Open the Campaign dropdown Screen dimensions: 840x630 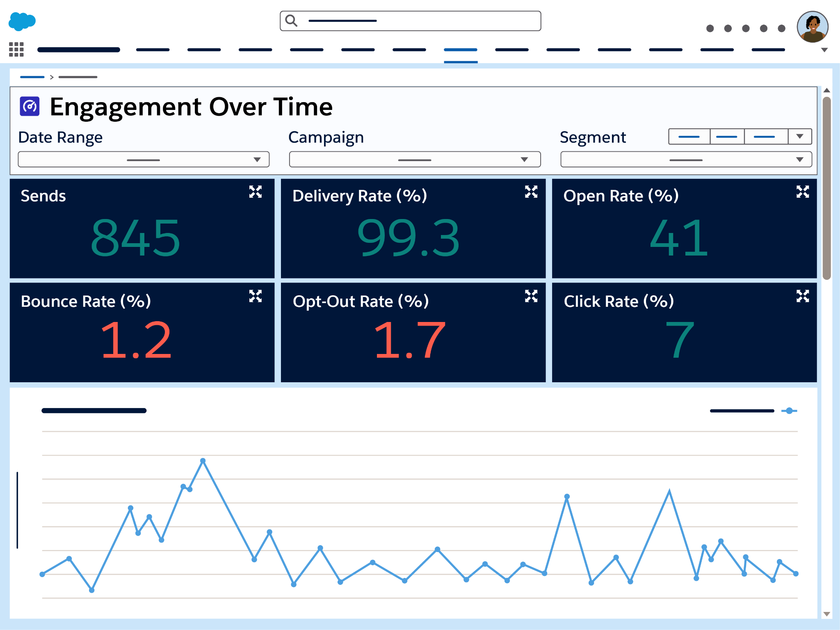415,160
